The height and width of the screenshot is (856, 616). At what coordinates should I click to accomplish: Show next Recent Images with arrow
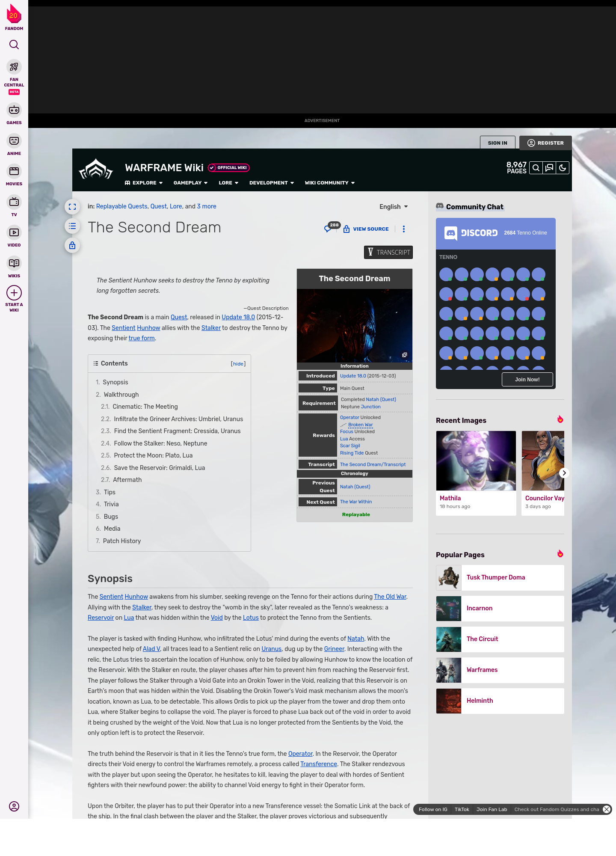(564, 473)
